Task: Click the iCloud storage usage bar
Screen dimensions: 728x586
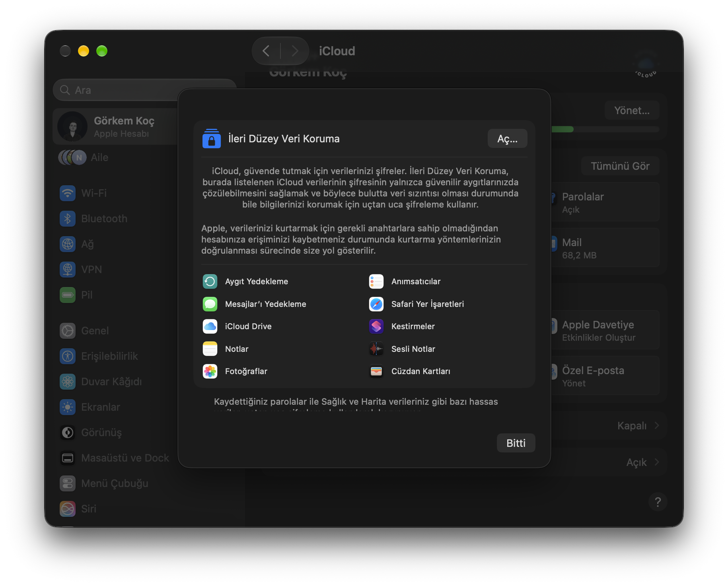Action: pos(605,129)
